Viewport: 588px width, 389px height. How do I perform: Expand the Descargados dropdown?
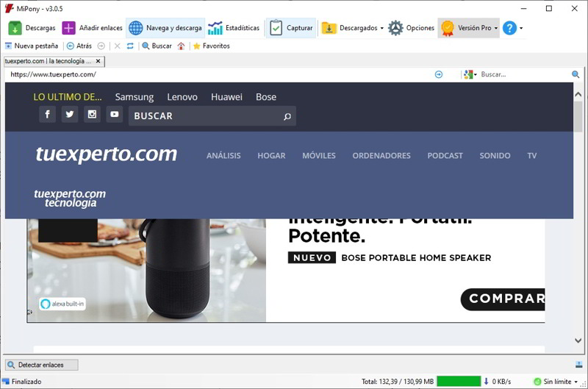pyautogui.click(x=382, y=29)
